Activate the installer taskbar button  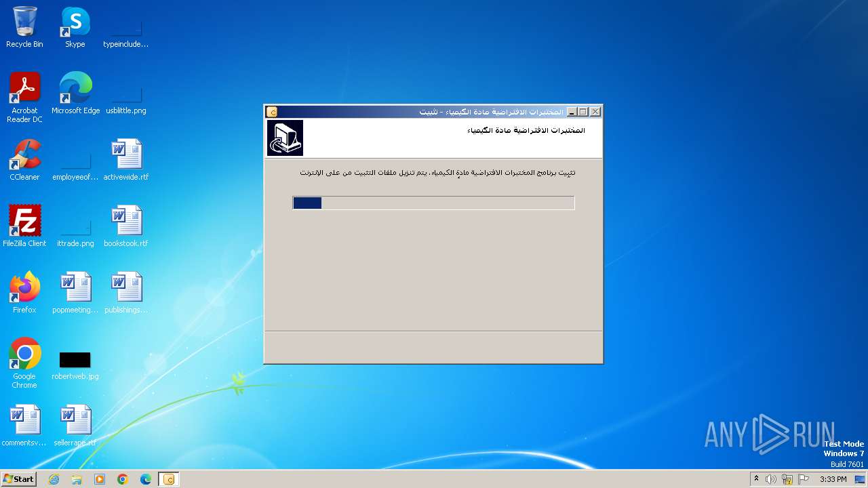tap(169, 479)
